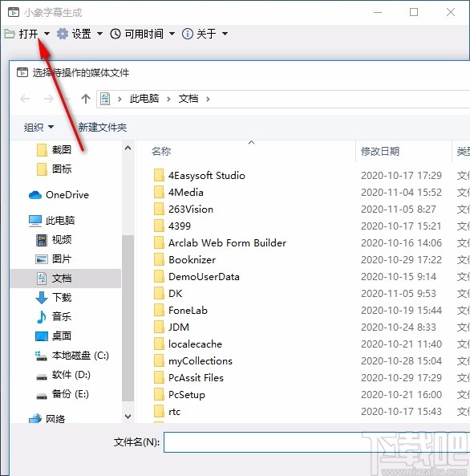Click the 小象字幕生成 app title icon
Screen dimensions: 470x476
coord(14,12)
